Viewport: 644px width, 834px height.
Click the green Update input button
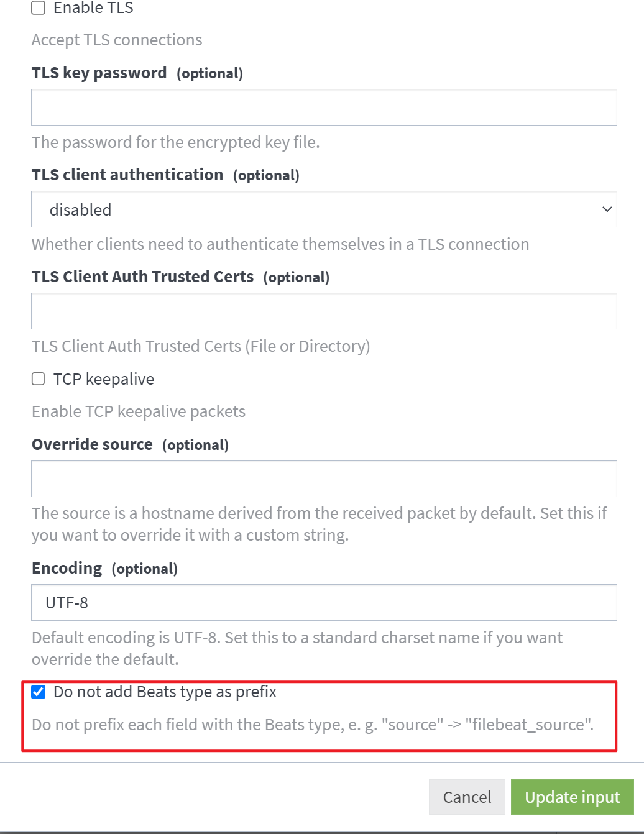(x=572, y=797)
